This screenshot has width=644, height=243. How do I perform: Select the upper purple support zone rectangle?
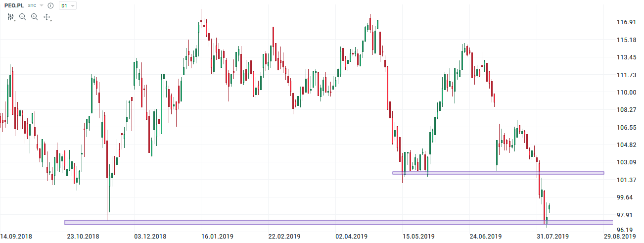(x=498, y=173)
